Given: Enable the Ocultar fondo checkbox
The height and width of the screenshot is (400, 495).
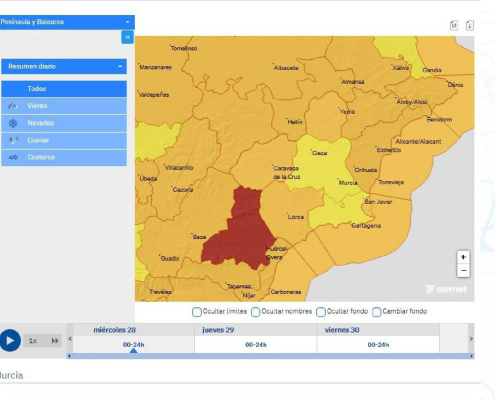Looking at the screenshot, I should click(321, 312).
